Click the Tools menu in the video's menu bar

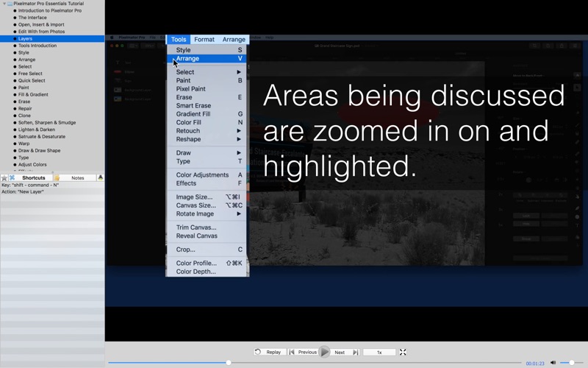click(x=179, y=40)
